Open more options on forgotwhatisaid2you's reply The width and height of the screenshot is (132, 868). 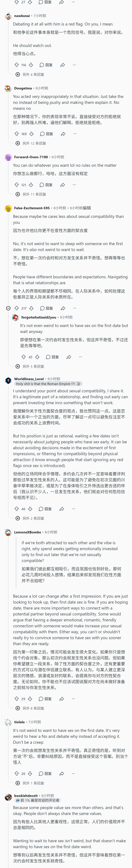click(81, 357)
